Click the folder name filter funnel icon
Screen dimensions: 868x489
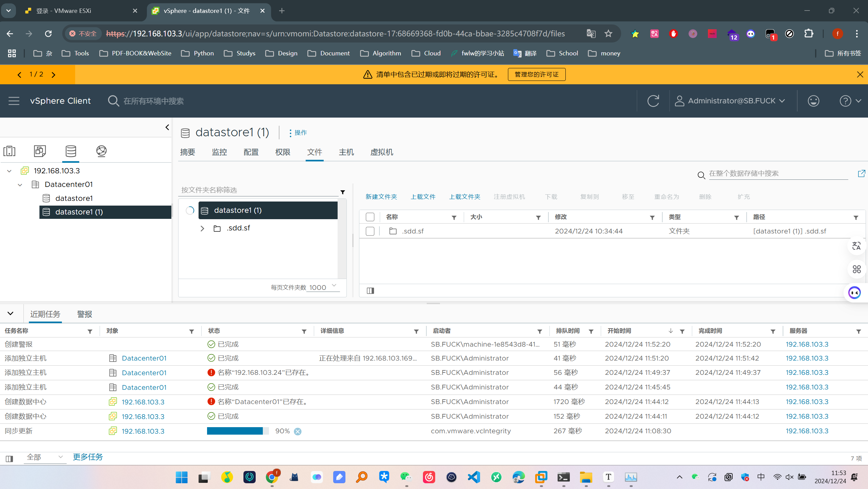click(x=343, y=192)
